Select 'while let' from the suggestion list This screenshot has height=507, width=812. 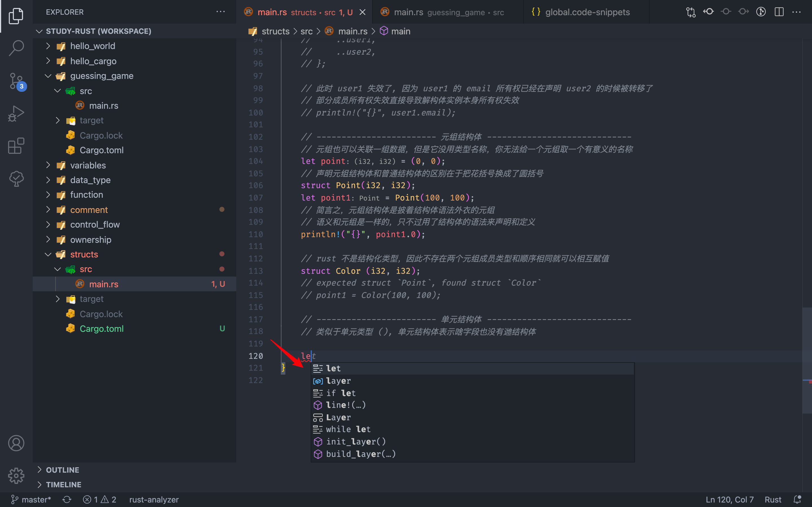[348, 429]
